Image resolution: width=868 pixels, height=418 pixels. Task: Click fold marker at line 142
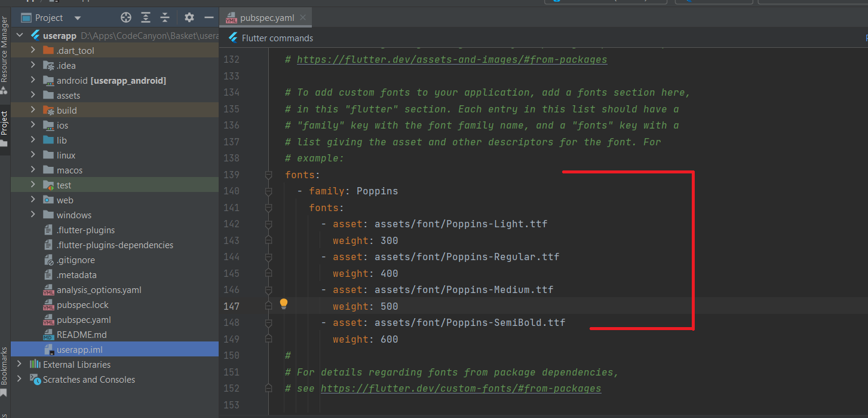tap(268, 224)
